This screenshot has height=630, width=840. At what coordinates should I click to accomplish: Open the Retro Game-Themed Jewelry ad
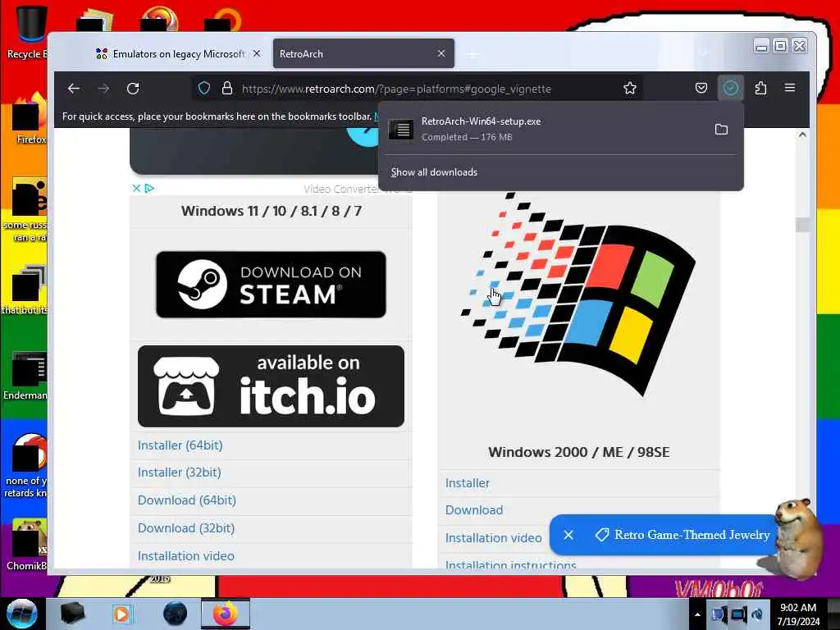coord(683,535)
